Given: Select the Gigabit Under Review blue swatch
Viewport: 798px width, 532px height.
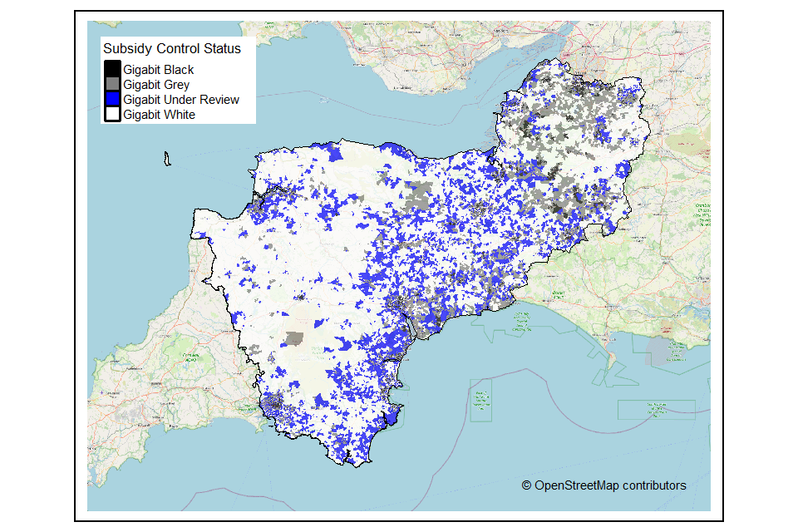Looking at the screenshot, I should click(x=112, y=100).
